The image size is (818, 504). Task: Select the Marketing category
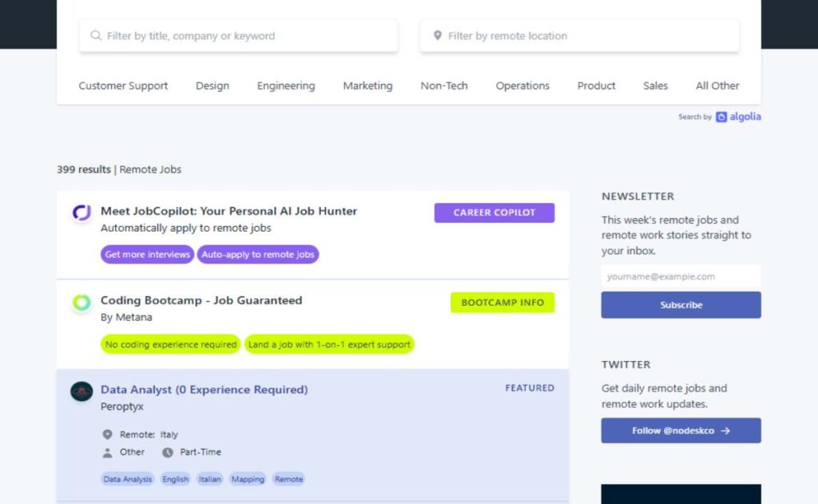tap(367, 85)
